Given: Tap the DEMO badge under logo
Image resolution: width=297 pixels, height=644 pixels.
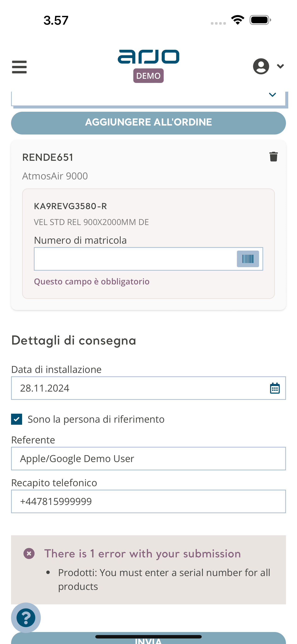Looking at the screenshot, I should click(148, 76).
